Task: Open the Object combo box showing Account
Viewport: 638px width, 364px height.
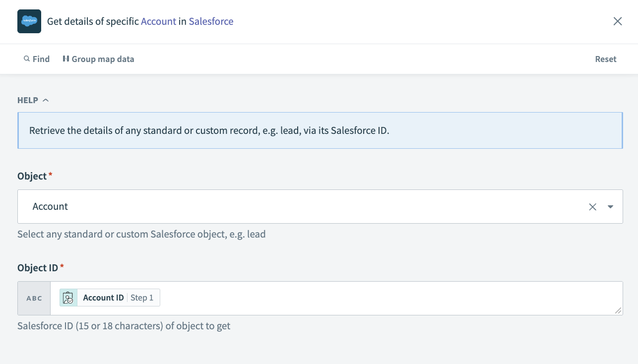Action: click(x=298, y=207)
